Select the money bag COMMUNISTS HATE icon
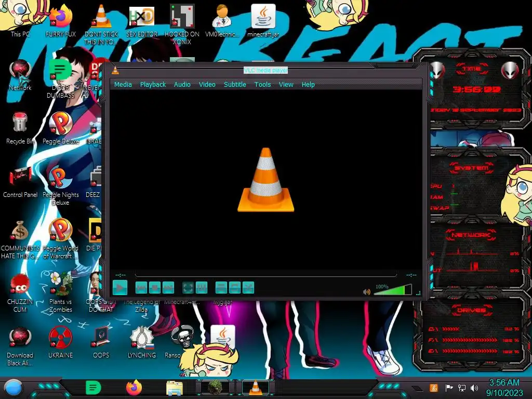Screen dimensions: 532x399 coord(20,239)
